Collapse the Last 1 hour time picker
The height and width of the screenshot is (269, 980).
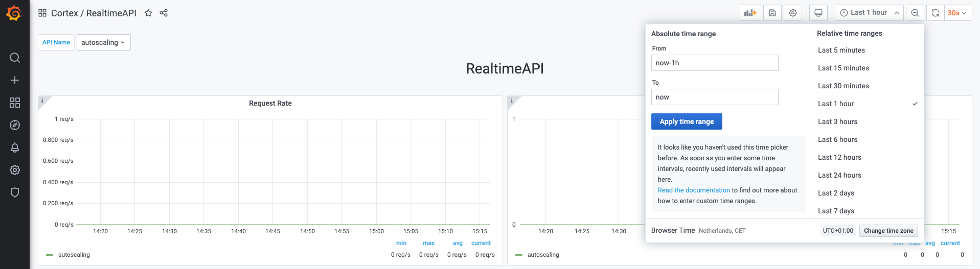coord(869,13)
